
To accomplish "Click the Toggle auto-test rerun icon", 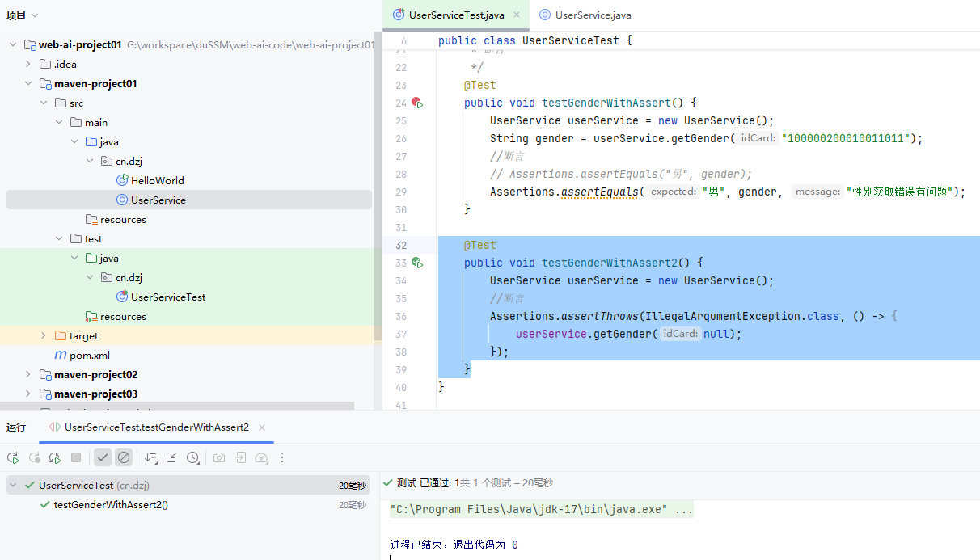I will 55,458.
